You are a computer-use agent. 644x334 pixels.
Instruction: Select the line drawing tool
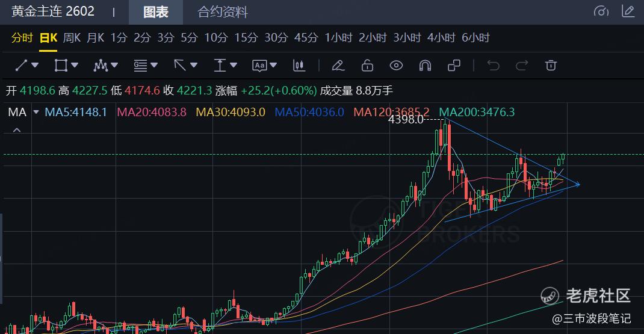21,65
